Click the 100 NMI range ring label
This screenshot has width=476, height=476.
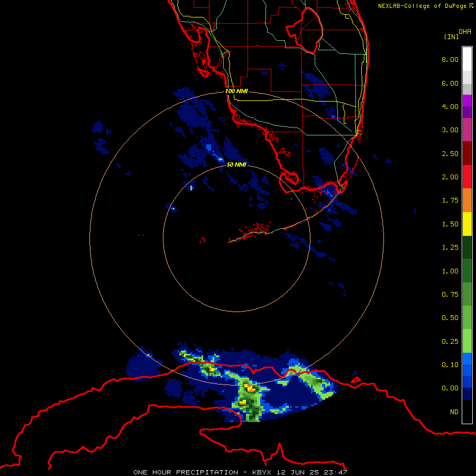click(236, 91)
